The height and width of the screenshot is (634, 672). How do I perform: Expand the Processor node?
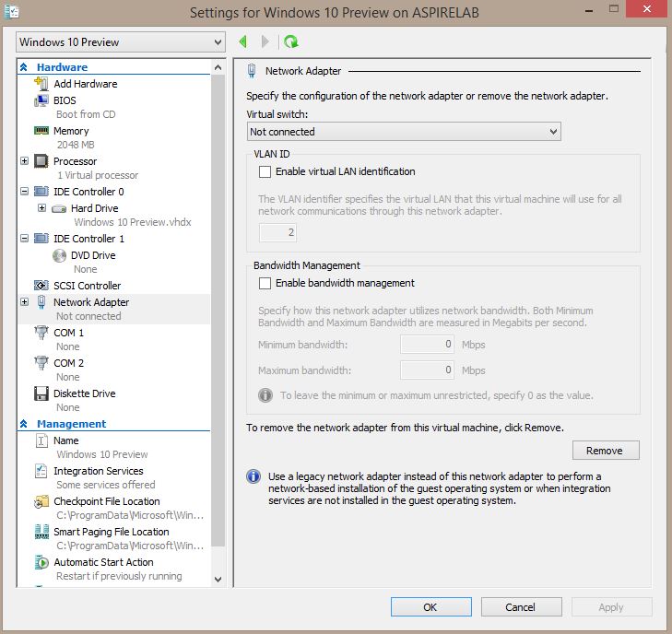25,161
